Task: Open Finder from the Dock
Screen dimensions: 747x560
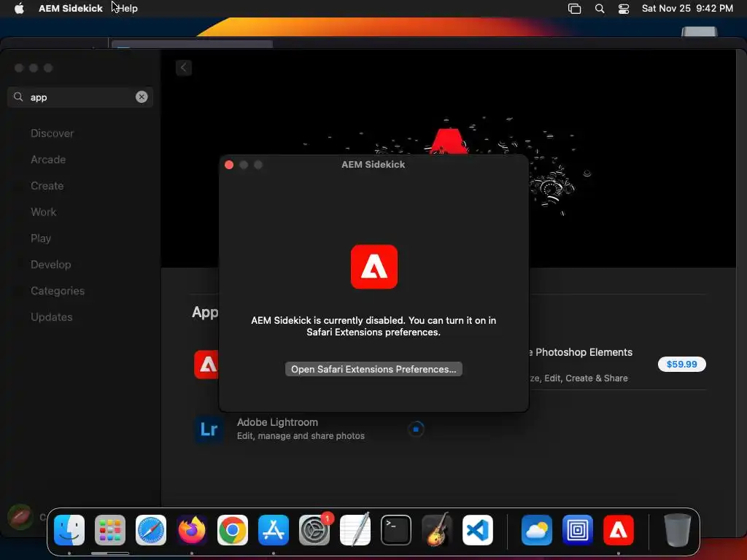Action: tap(69, 530)
